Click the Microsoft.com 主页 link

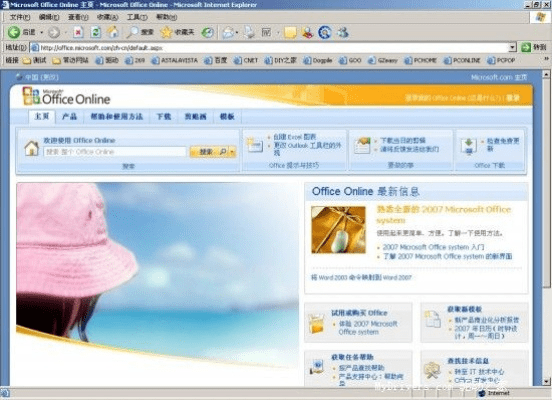click(499, 77)
